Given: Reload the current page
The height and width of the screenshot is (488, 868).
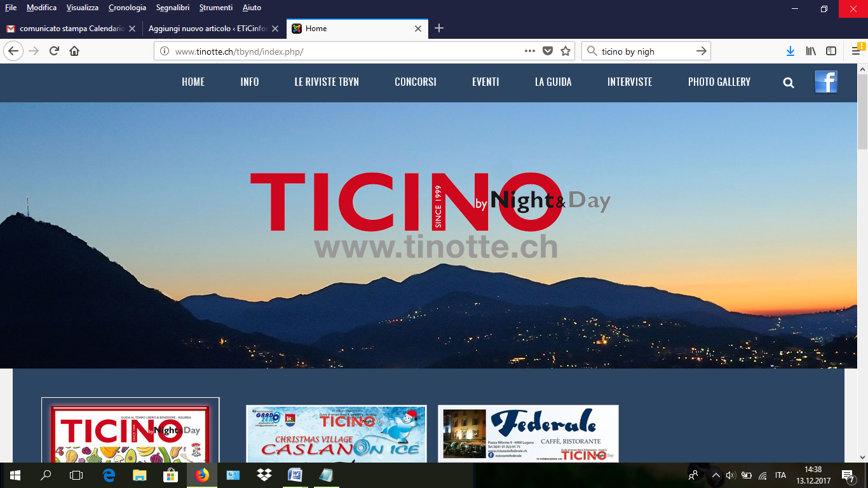Looking at the screenshot, I should pos(54,51).
